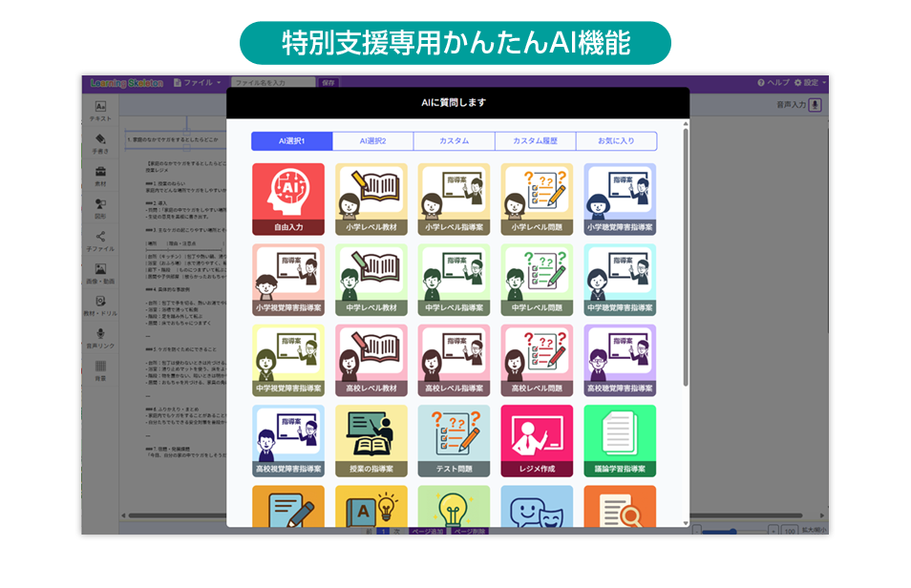The width and height of the screenshot is (911, 588).
Task: Click the 音声入力 microphone button
Action: coord(815,105)
